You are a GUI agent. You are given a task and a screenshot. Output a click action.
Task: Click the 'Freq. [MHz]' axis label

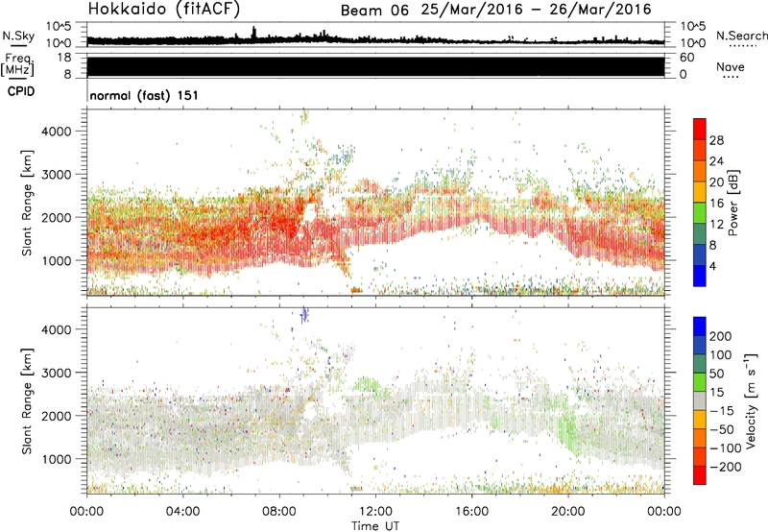(x=17, y=64)
